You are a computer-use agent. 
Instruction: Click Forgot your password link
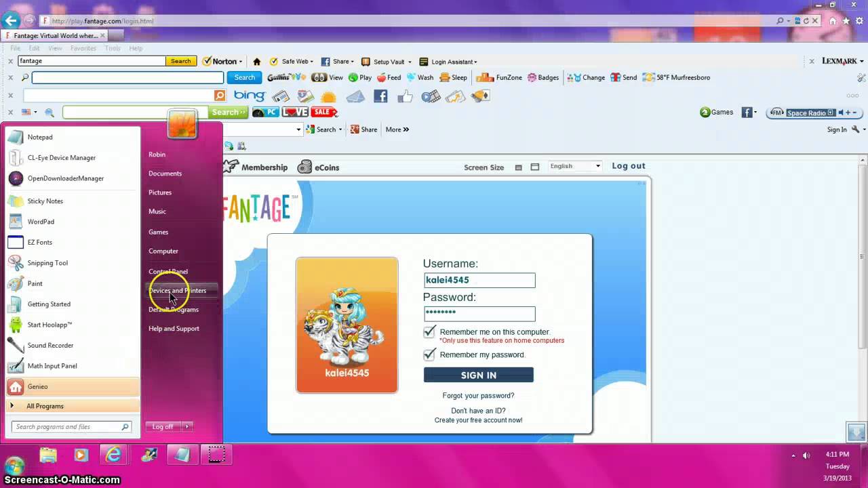478,396
